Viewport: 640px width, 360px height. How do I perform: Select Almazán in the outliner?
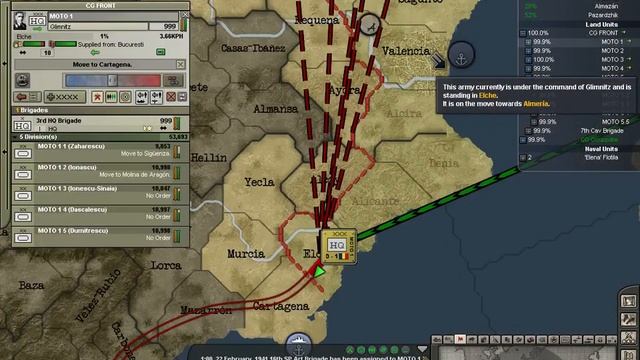[606, 6]
